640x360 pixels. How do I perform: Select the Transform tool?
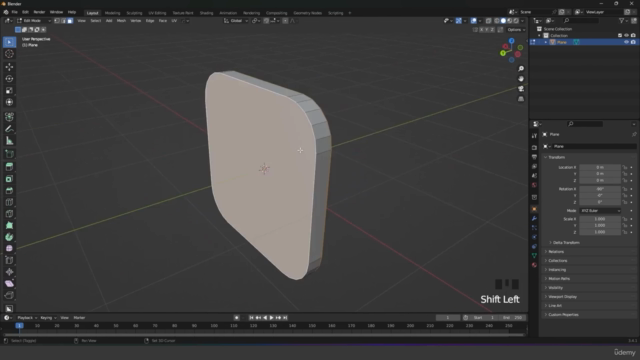pyautogui.click(x=9, y=102)
